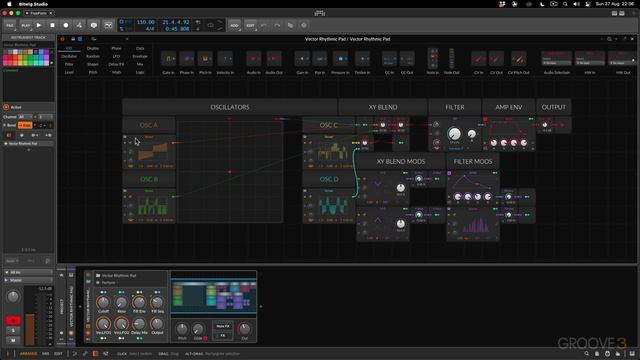Select the Oscillator module category
Screen dimensions: 640x360
[69, 56]
